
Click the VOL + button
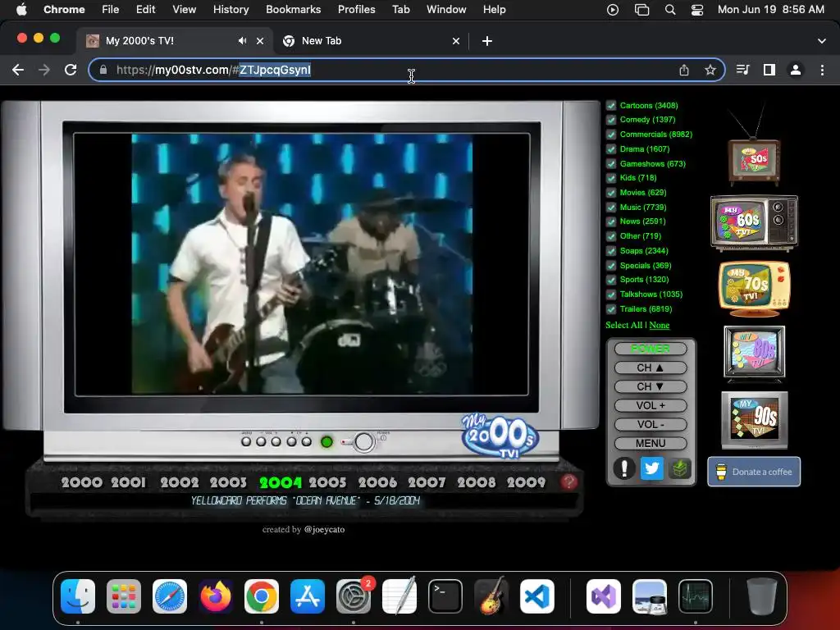651,405
